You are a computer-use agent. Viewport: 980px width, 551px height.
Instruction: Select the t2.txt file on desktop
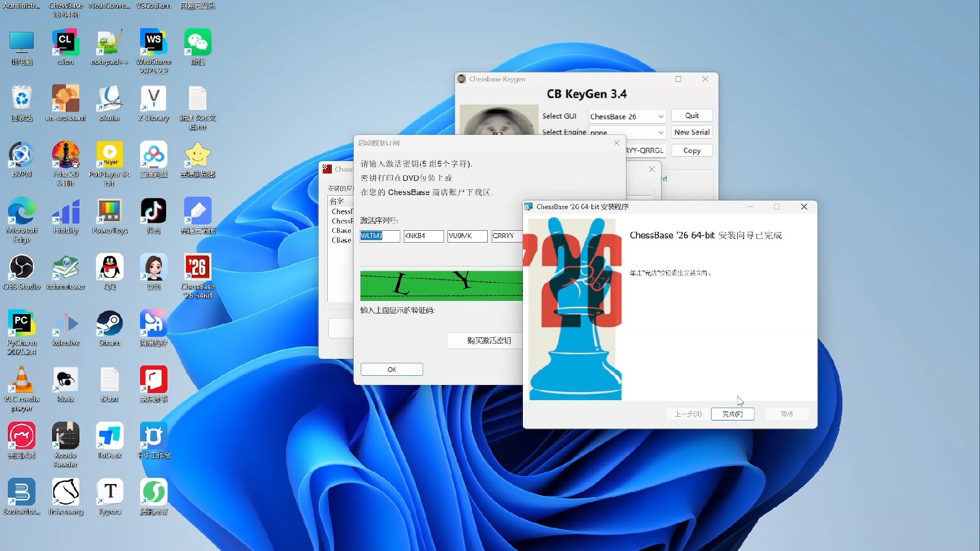[x=109, y=384]
